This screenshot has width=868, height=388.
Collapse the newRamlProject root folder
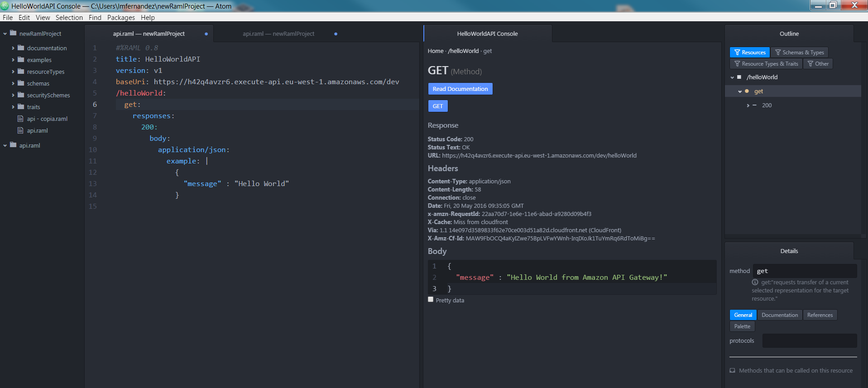(5, 34)
